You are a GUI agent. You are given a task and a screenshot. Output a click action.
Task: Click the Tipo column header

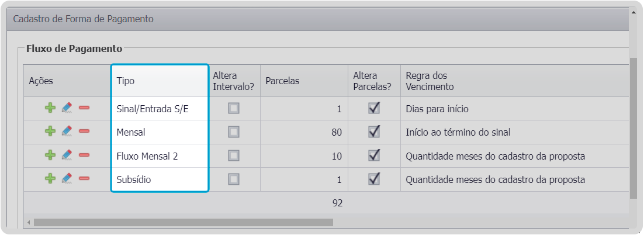coord(126,81)
